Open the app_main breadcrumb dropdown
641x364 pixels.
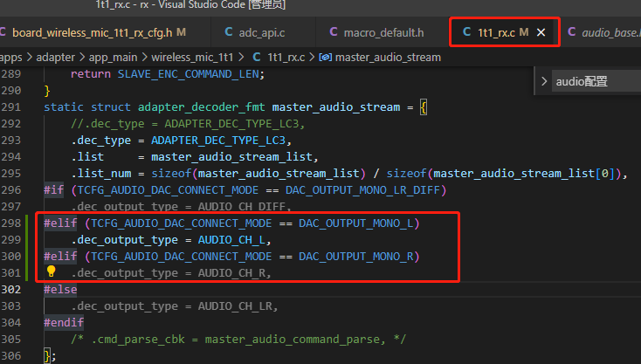[x=113, y=58]
